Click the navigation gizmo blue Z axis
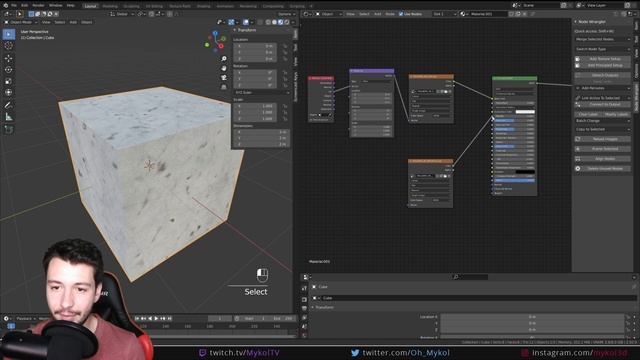Image resolution: width=640 pixels, height=360 pixels. [216, 33]
